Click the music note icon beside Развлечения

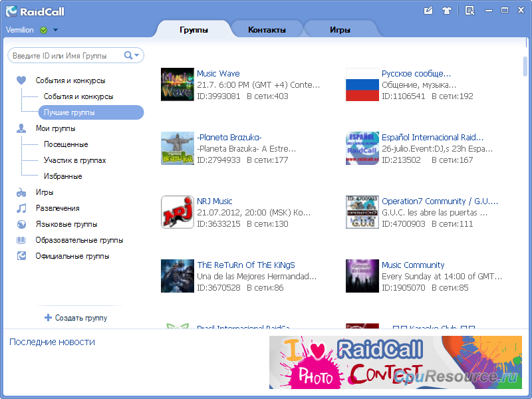click(x=21, y=208)
